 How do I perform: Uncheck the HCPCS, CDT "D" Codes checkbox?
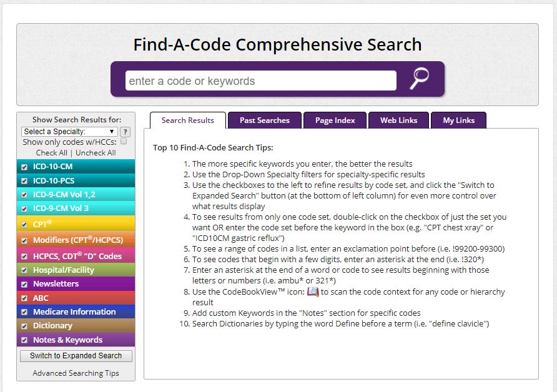(24, 257)
